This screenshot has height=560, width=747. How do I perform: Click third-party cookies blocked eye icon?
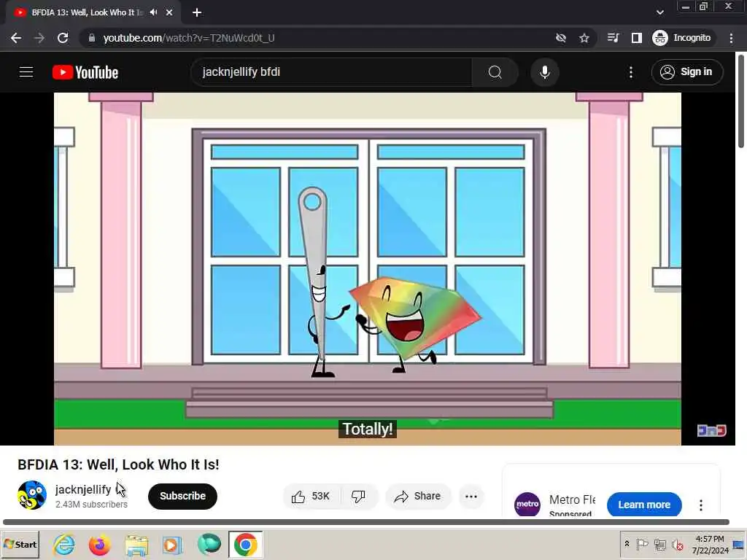(561, 38)
